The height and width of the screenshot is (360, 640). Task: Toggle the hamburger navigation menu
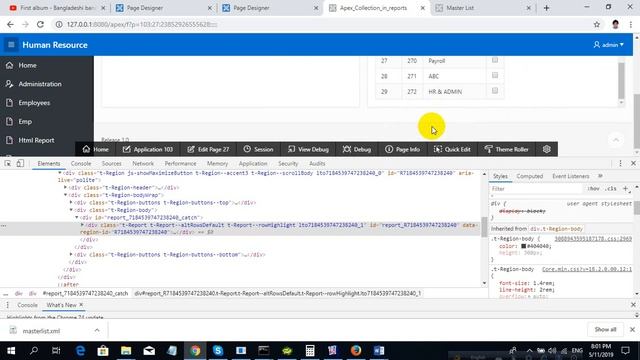tap(11, 44)
